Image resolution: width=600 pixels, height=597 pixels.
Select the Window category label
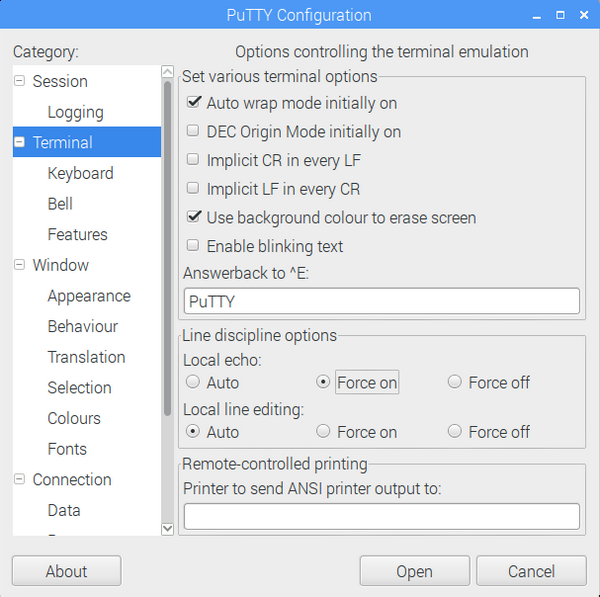click(x=60, y=265)
